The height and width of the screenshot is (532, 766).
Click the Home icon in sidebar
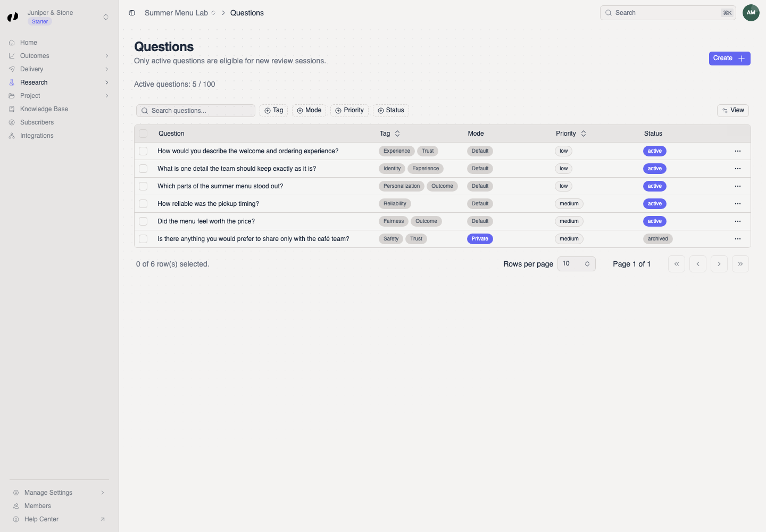click(12, 43)
